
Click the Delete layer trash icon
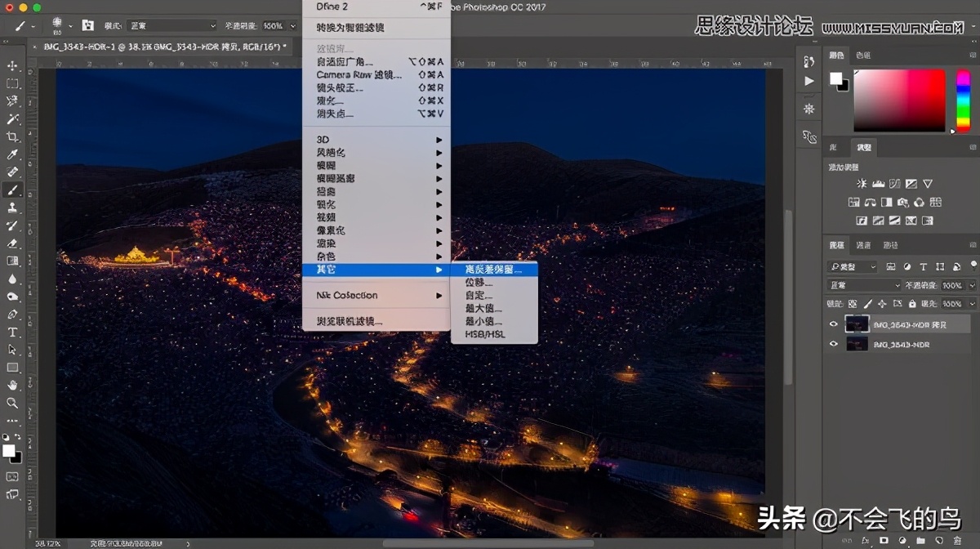click(x=956, y=540)
